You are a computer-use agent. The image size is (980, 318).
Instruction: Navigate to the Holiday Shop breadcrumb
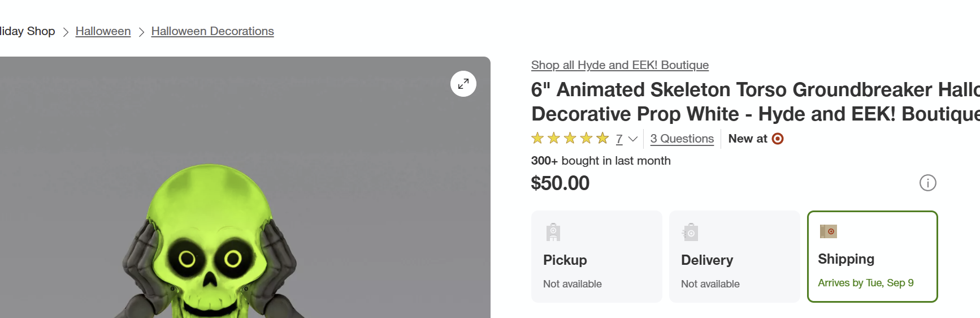[27, 31]
